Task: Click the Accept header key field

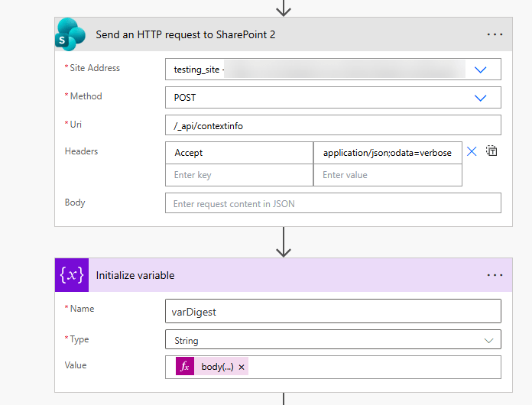Action: 238,153
